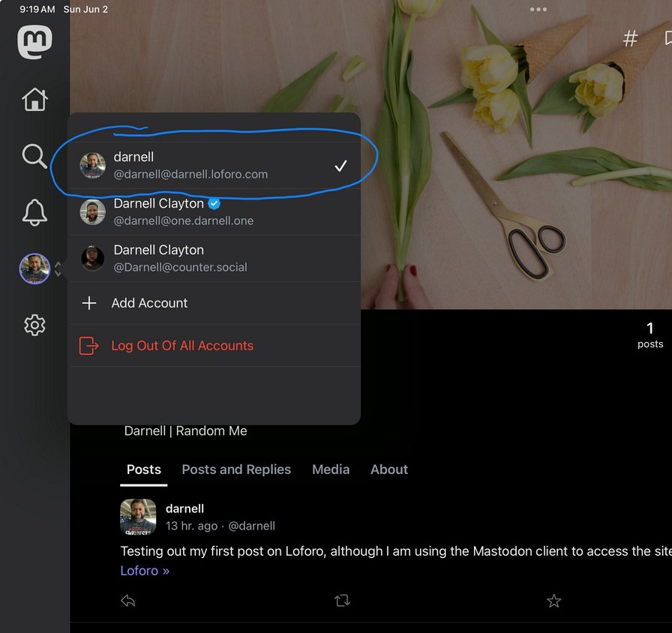Open the Mastodon logo in the sidebar
This screenshot has height=633, width=672.
(34, 41)
